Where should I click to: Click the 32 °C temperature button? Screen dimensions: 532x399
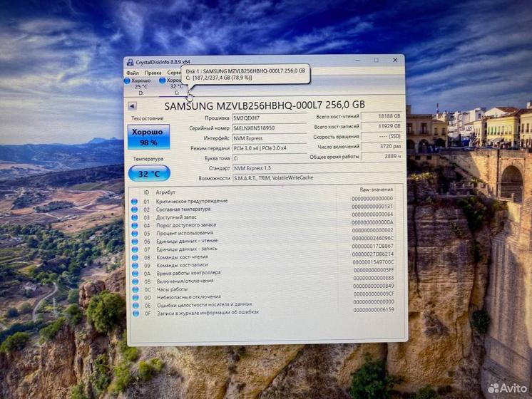(x=149, y=174)
